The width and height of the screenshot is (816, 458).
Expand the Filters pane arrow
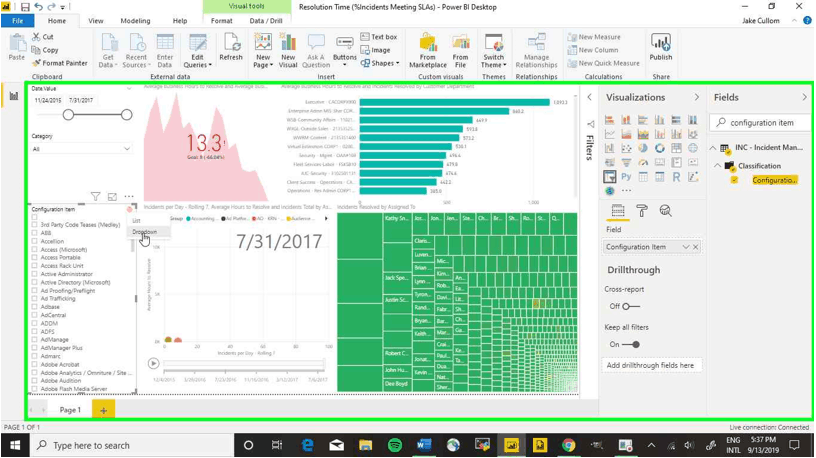click(590, 97)
